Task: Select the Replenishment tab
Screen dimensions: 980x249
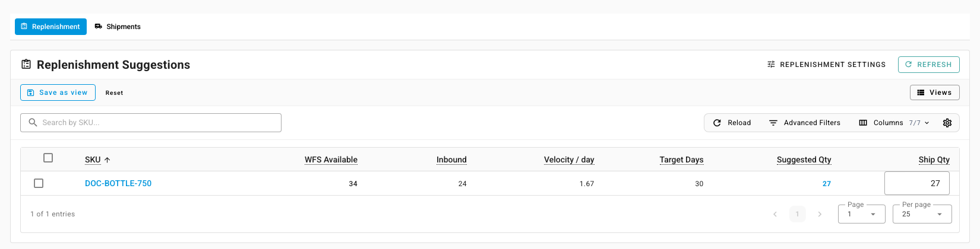Action: pyautogui.click(x=50, y=27)
